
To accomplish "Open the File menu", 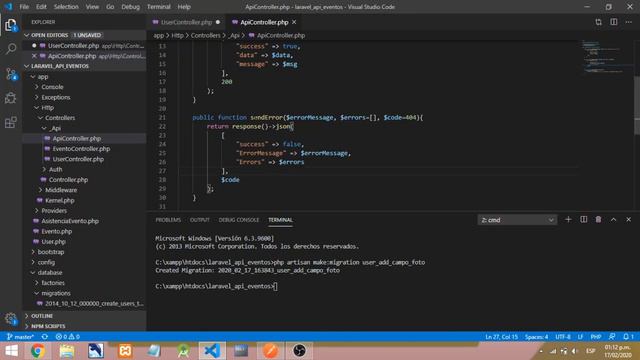I will pos(24,7).
